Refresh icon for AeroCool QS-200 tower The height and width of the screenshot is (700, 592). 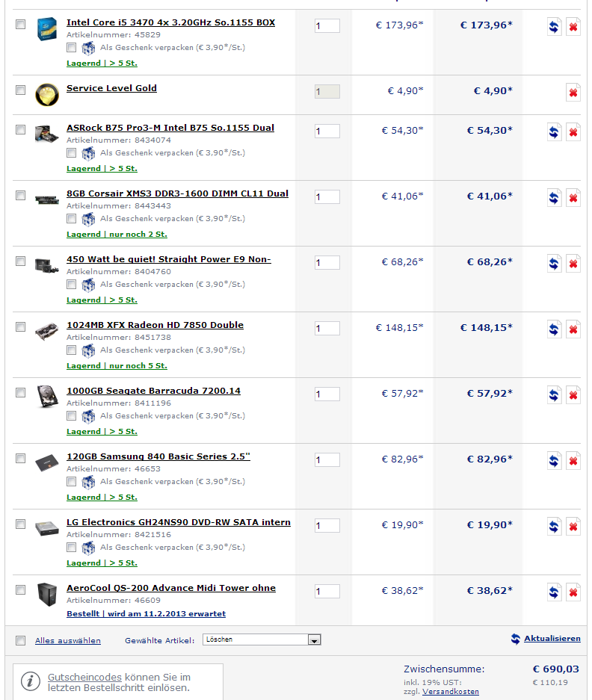click(x=554, y=592)
